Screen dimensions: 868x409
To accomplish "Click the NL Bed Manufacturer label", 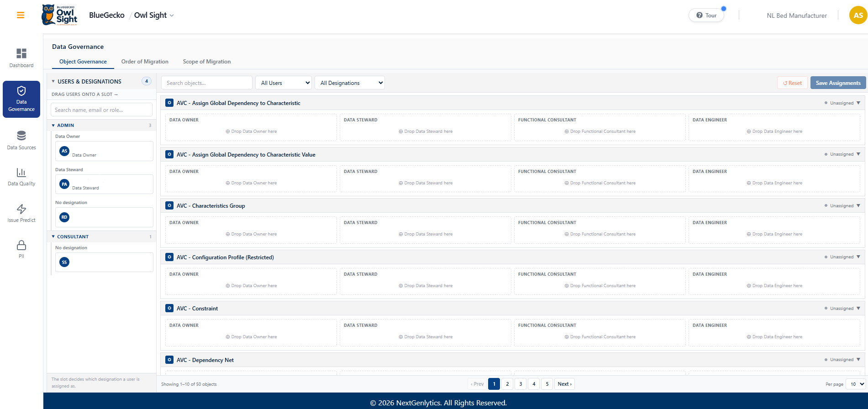I will [x=797, y=16].
